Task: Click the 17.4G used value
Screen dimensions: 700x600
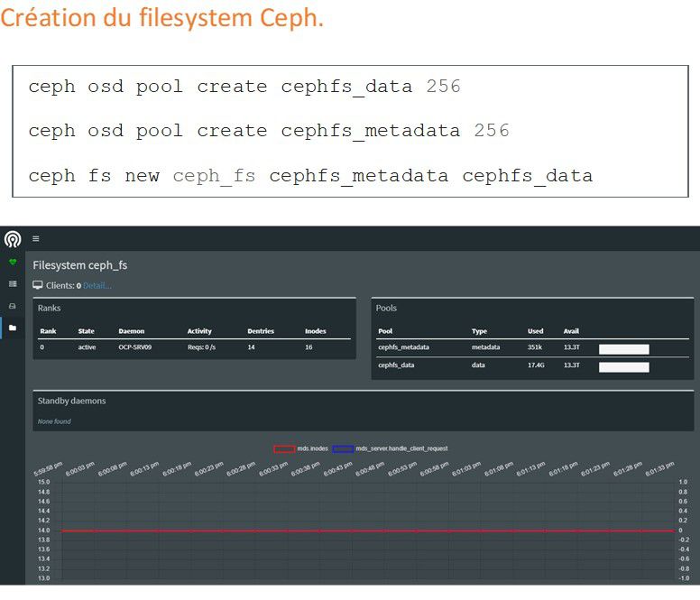Action: coord(536,365)
